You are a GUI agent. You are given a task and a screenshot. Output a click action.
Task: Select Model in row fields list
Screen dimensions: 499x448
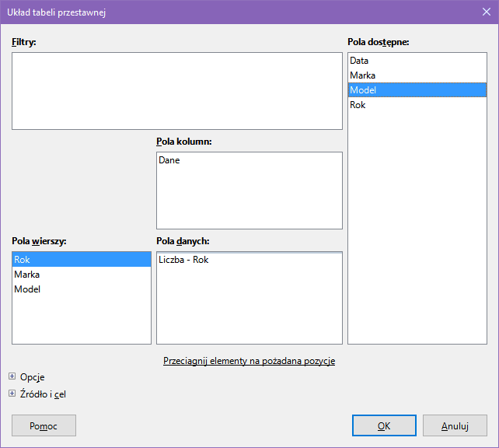[x=27, y=289]
